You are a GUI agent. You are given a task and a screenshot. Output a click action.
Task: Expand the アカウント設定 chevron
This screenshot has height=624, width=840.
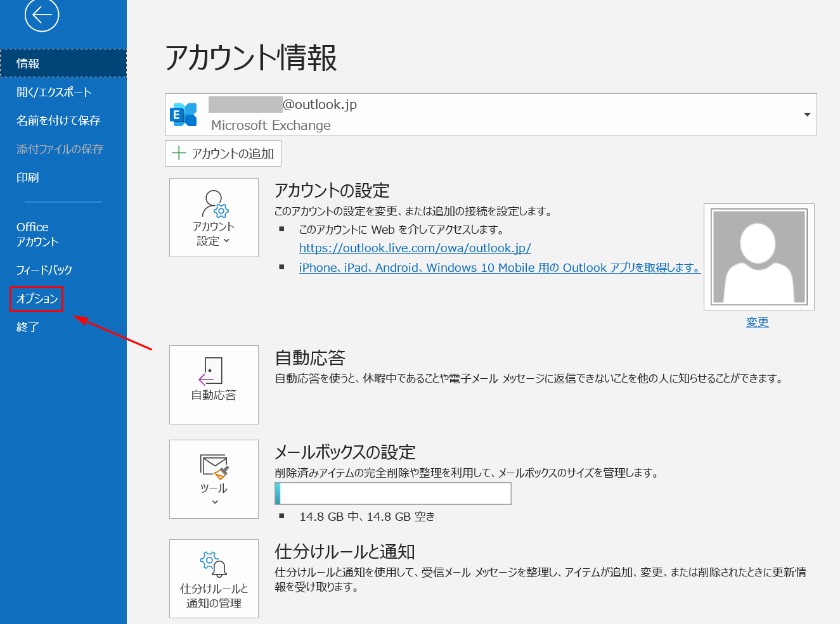227,241
